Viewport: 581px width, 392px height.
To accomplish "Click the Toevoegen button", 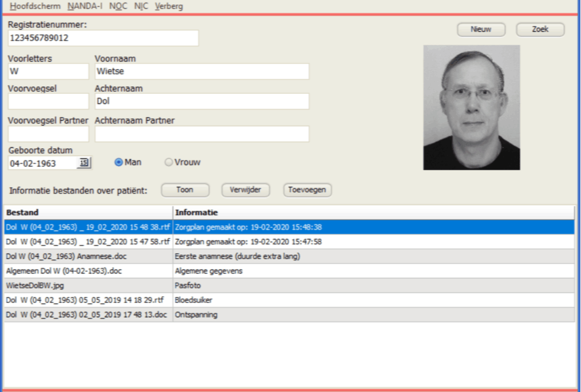I will pyautogui.click(x=307, y=190).
